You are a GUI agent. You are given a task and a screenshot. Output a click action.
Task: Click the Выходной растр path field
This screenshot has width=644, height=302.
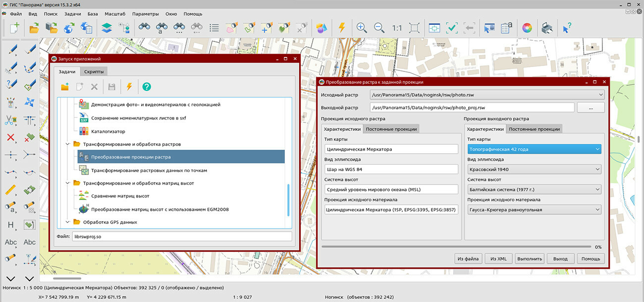[472, 108]
